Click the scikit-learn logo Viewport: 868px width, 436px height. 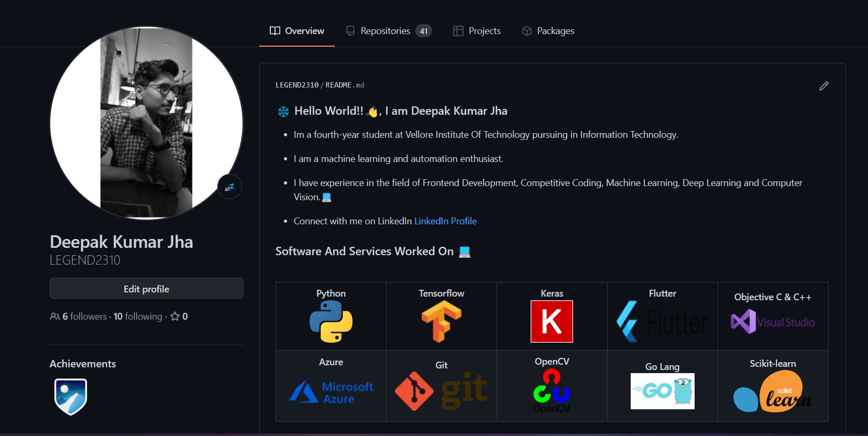coord(772,392)
